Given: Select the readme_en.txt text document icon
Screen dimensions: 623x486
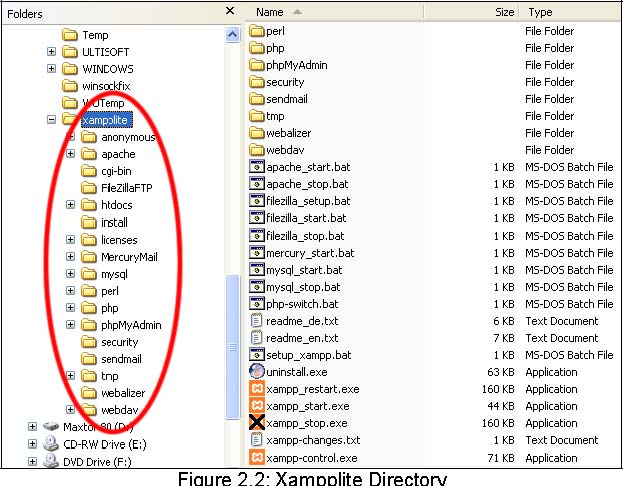Looking at the screenshot, I should pos(256,338).
